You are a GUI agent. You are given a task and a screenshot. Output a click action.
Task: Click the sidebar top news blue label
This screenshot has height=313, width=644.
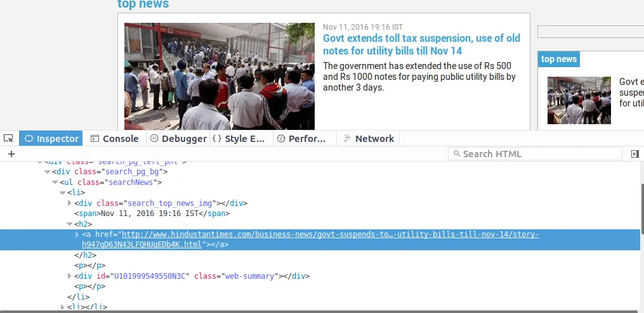(x=558, y=59)
